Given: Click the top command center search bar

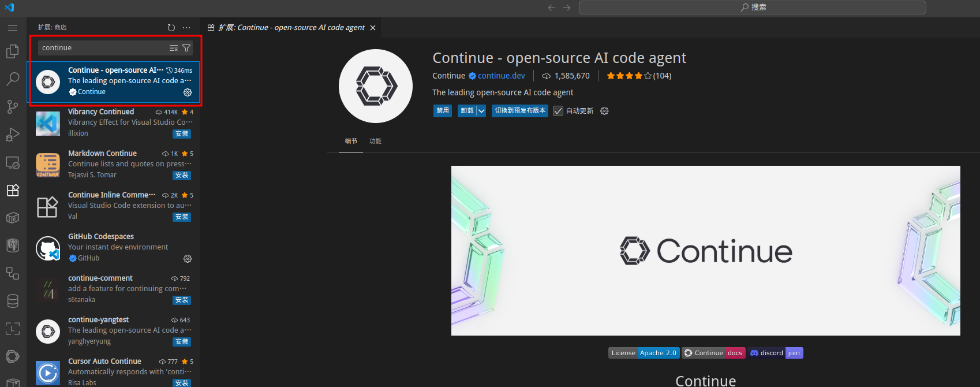Looking at the screenshot, I should 753,8.
